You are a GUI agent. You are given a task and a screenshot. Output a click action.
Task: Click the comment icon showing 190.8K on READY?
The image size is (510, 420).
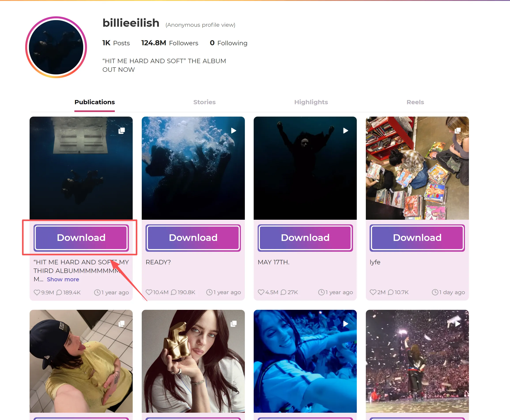[174, 292]
